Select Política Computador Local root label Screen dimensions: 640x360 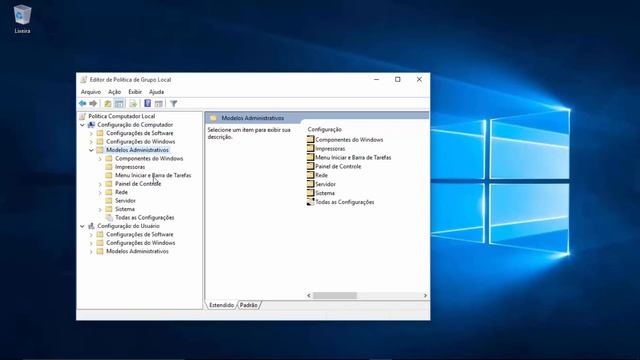tap(122, 116)
